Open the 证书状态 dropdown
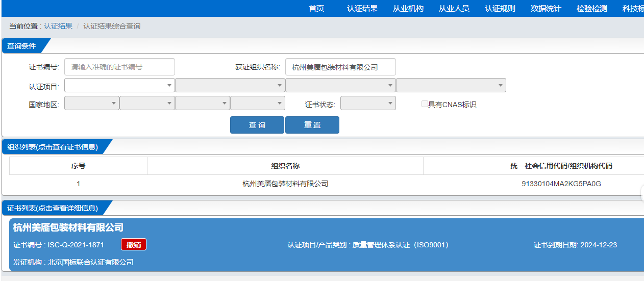 [368, 103]
